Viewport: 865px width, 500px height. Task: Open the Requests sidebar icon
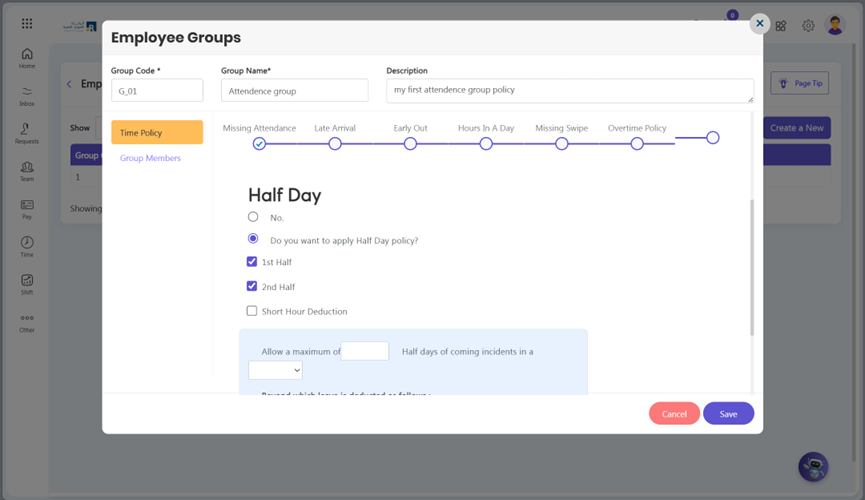point(27,134)
